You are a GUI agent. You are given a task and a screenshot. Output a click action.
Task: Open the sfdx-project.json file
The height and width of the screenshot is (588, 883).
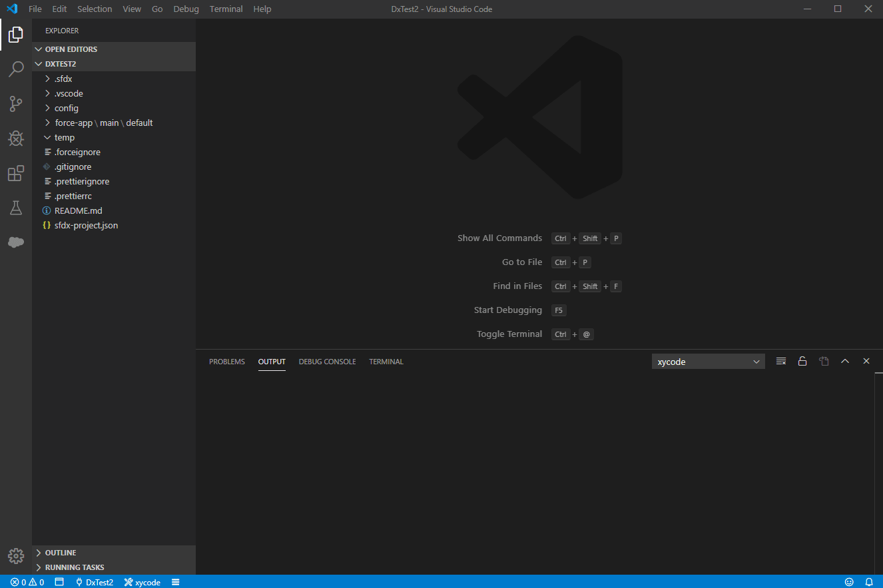(x=114, y=225)
